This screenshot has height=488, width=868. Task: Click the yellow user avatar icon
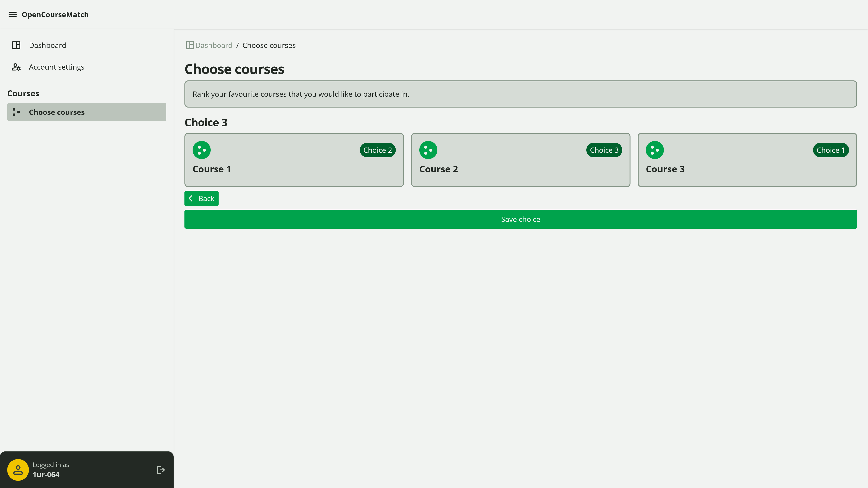tap(18, 470)
